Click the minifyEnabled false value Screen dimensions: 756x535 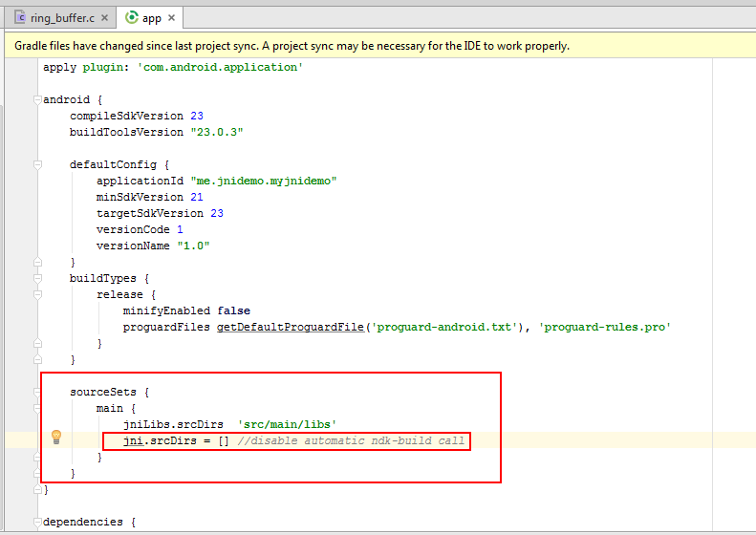click(x=233, y=310)
